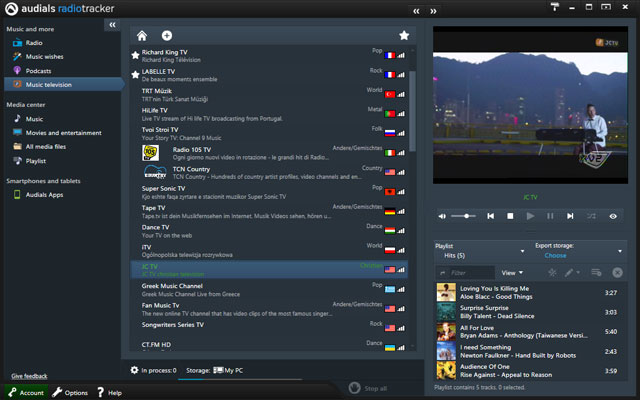Adjust the volume slider

[x=465, y=216]
